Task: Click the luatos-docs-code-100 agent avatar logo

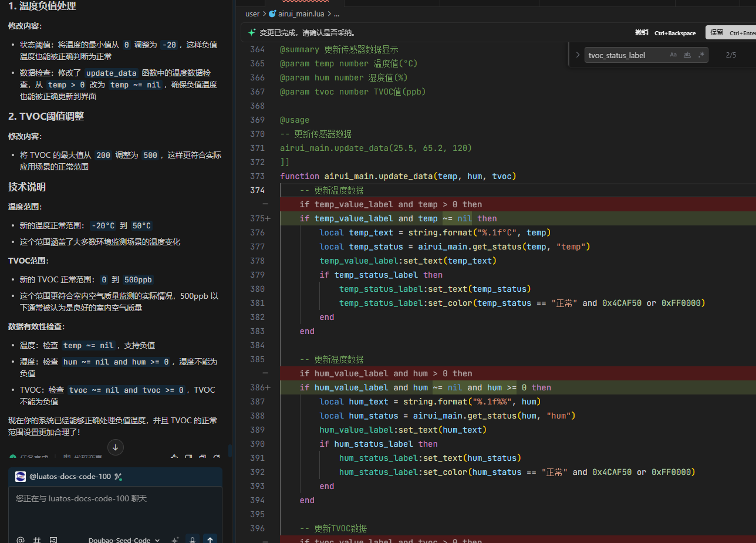Action: (21, 476)
